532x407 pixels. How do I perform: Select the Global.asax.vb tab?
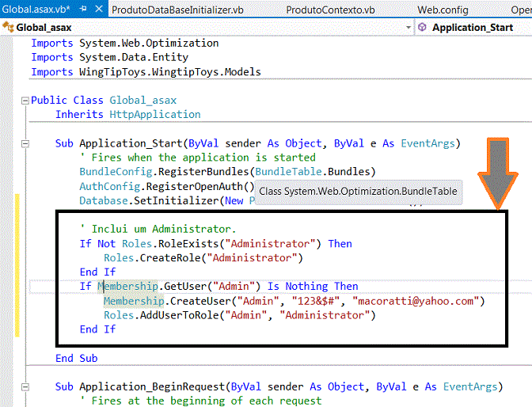36,10
